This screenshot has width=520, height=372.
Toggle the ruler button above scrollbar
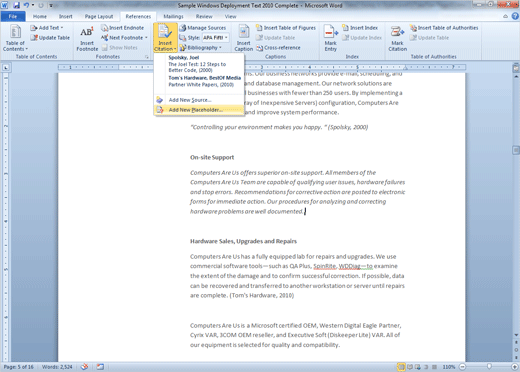[x=516, y=68]
